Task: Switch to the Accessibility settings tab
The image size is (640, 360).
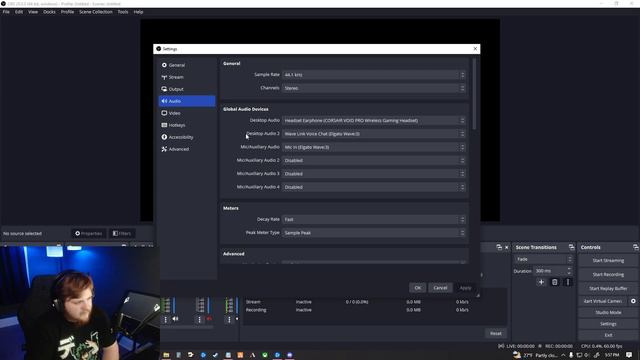Action: pyautogui.click(x=187, y=137)
